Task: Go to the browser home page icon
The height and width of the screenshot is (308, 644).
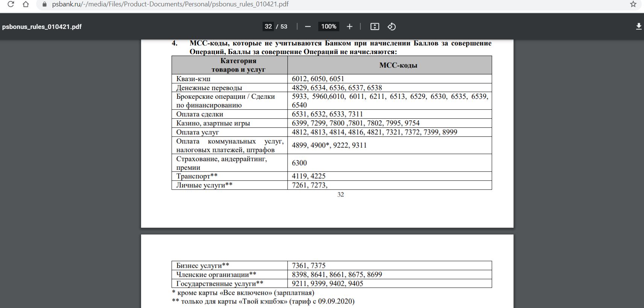Action: click(26, 5)
